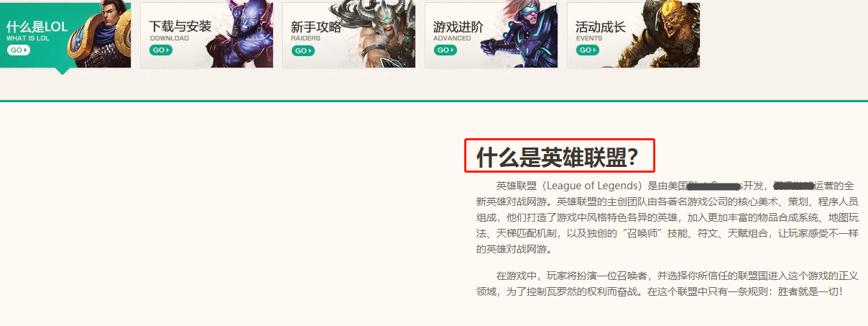The image size is (868, 326).
Task: Click the green pointer under the active tab
Action: [x=63, y=71]
